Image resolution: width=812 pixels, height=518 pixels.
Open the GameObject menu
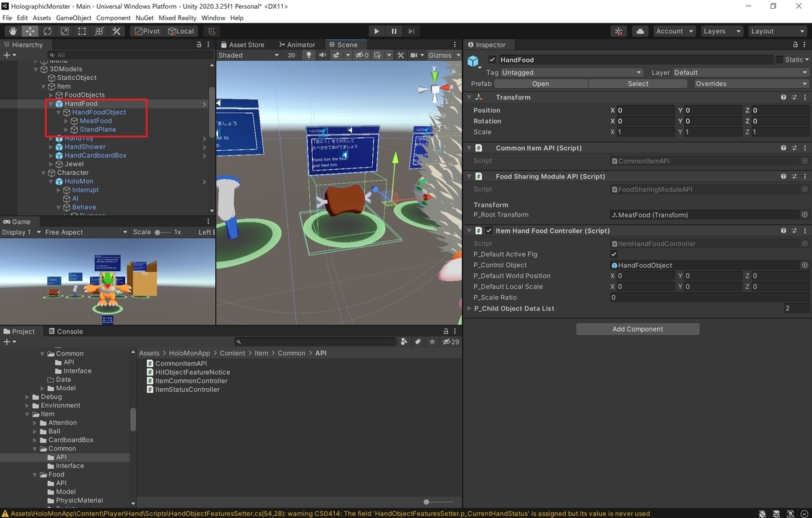point(74,18)
